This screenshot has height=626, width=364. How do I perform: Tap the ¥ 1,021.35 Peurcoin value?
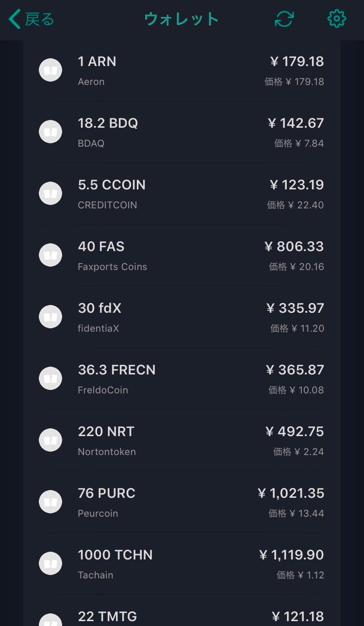pyautogui.click(x=291, y=493)
